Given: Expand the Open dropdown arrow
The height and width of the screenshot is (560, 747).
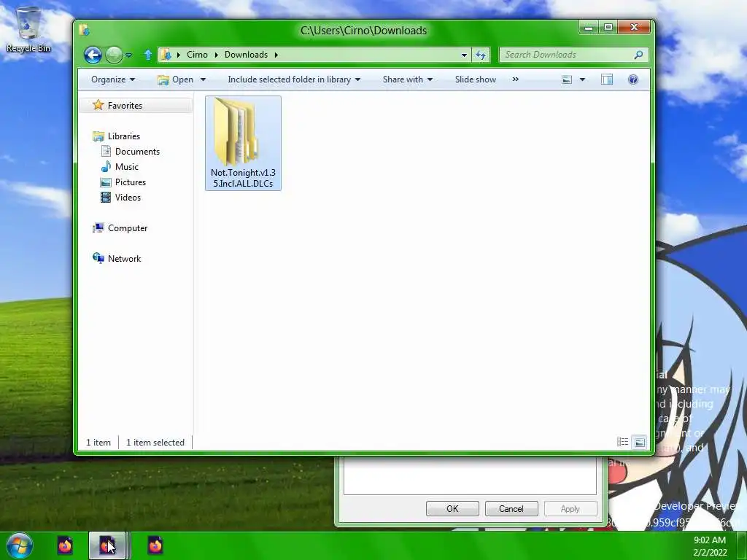Looking at the screenshot, I should coord(203,79).
